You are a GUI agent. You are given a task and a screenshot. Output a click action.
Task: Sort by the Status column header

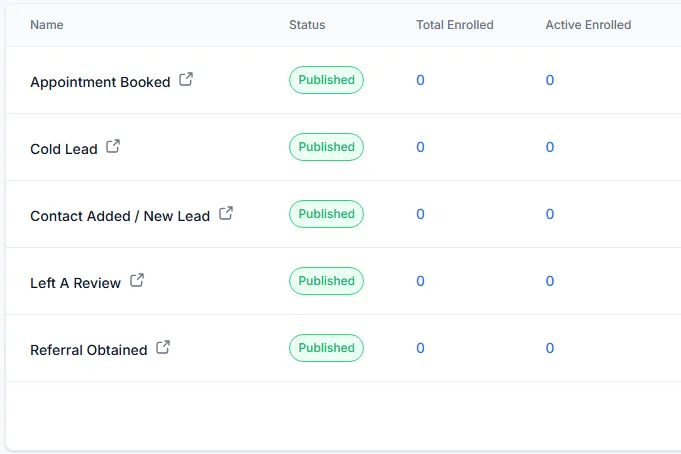coord(307,25)
